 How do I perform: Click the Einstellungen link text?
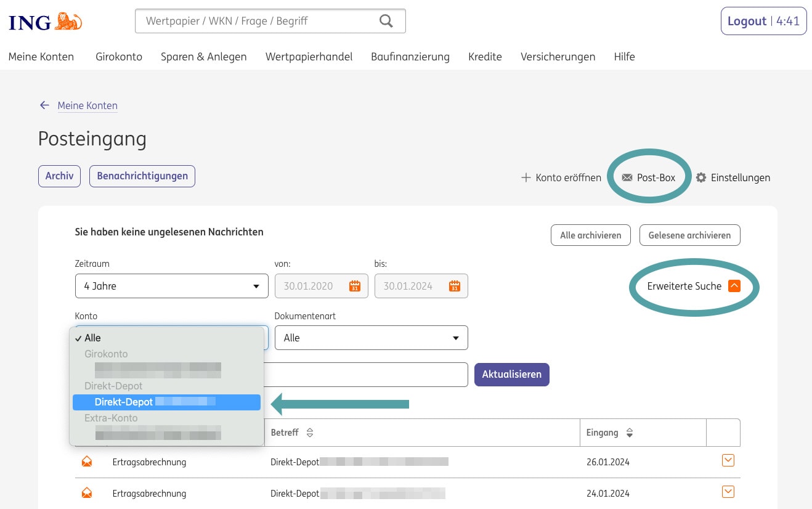pyautogui.click(x=741, y=177)
